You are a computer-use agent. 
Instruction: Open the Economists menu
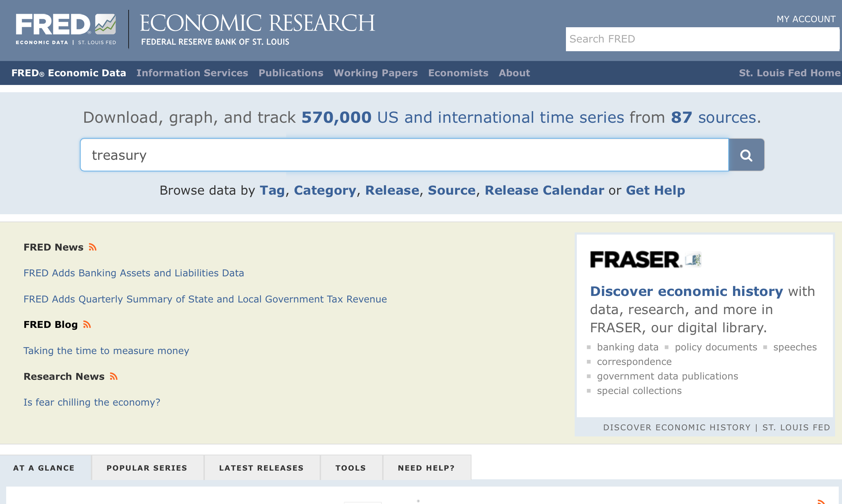tap(458, 73)
